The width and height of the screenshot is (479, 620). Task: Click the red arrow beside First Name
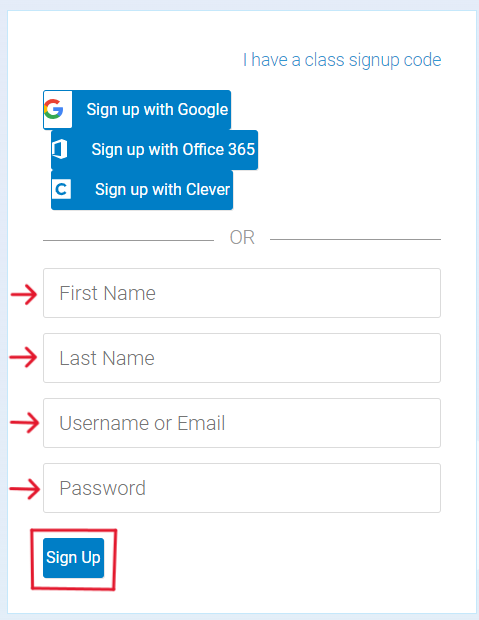click(x=24, y=294)
